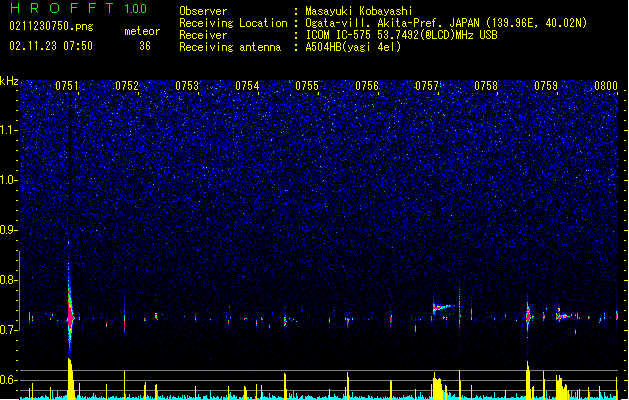
Task: Click the 1.1 kHz axis label
Action: (8, 130)
